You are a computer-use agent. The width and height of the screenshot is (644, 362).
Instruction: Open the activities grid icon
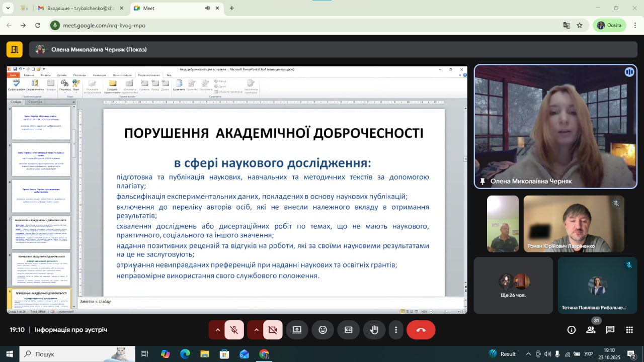pyautogui.click(x=629, y=330)
